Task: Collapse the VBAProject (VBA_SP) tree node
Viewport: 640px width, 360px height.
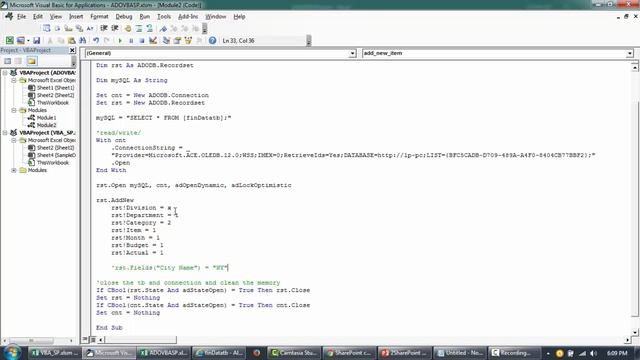Action: pos(5,133)
